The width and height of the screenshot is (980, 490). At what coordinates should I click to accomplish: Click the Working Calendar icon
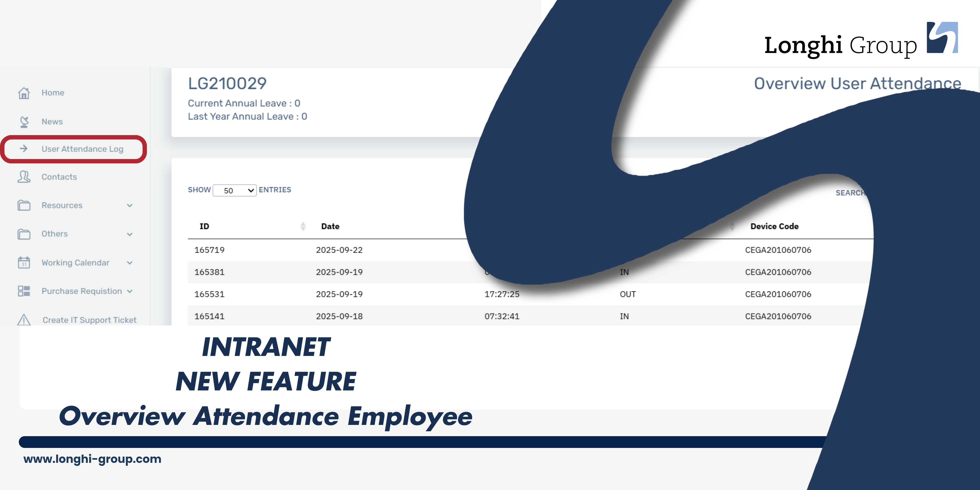click(x=24, y=262)
